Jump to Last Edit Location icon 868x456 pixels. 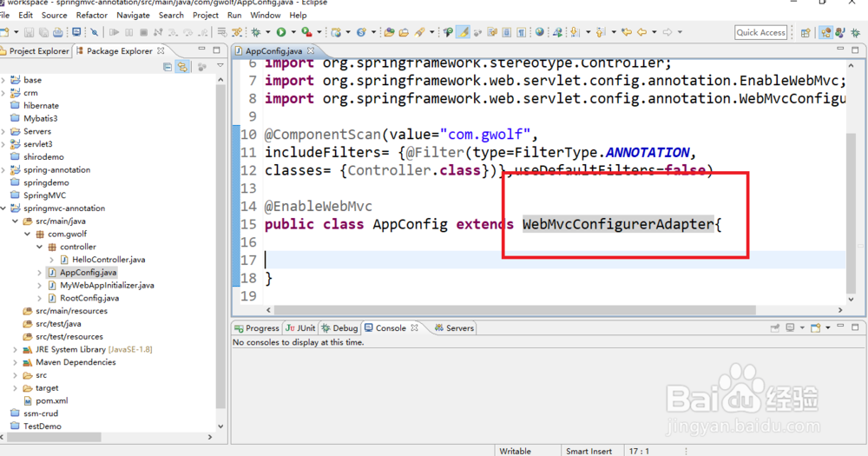627,32
